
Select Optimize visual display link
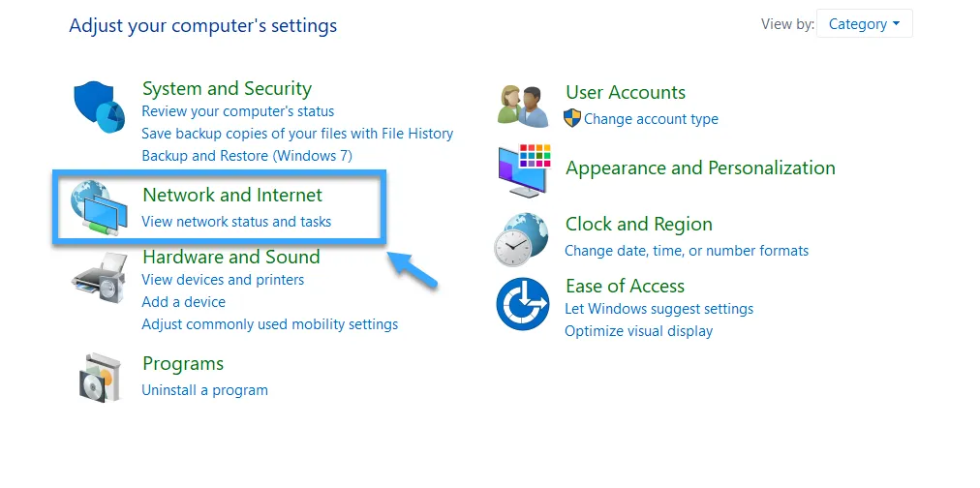tap(638, 331)
